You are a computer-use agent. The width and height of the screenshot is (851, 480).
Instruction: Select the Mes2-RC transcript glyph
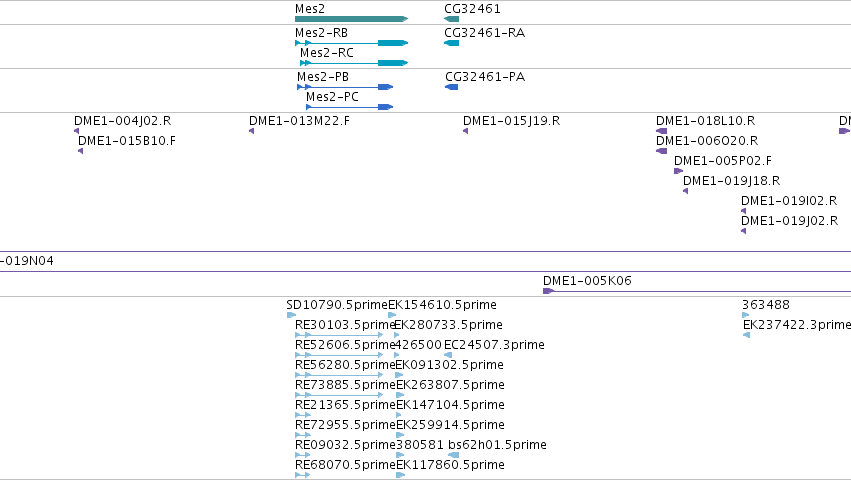click(354, 63)
